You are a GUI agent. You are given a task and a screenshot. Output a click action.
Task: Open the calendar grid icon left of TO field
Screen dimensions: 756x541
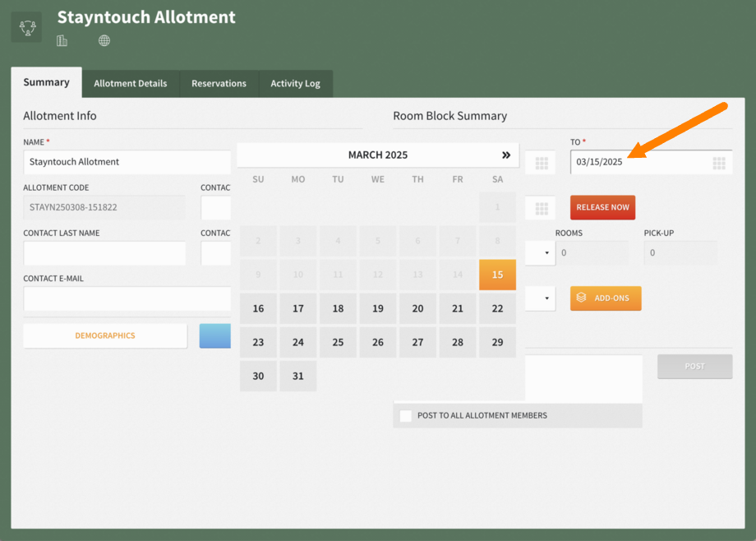pos(542,163)
